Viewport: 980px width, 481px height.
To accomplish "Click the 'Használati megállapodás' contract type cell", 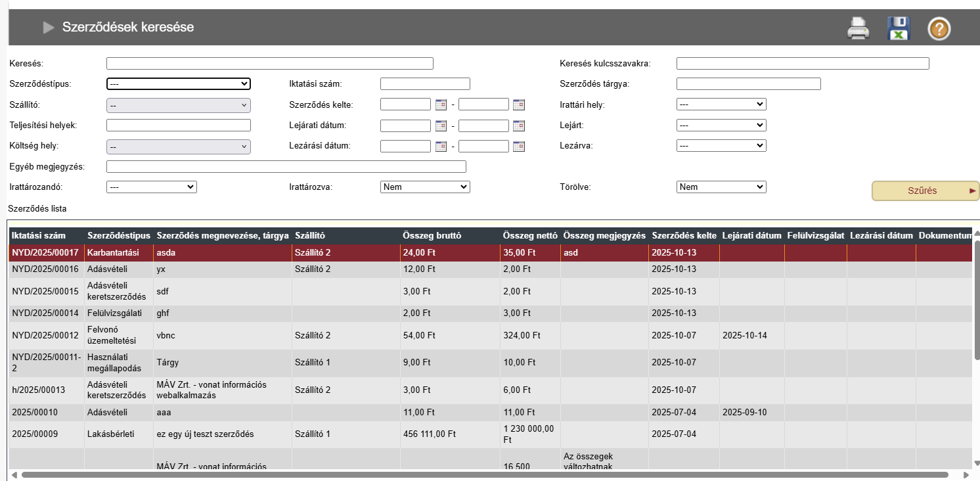I will pos(119,363).
